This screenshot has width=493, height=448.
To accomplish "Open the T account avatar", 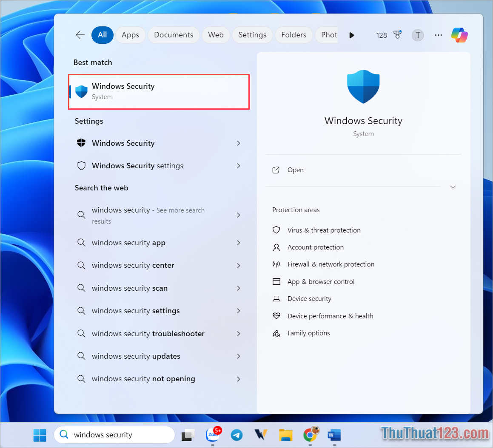I will (418, 35).
